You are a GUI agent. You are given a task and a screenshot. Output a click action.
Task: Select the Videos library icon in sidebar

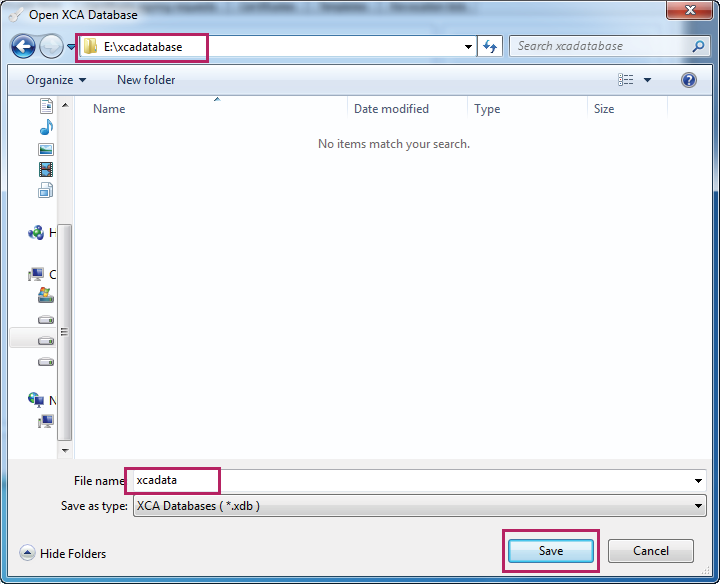tap(46, 169)
